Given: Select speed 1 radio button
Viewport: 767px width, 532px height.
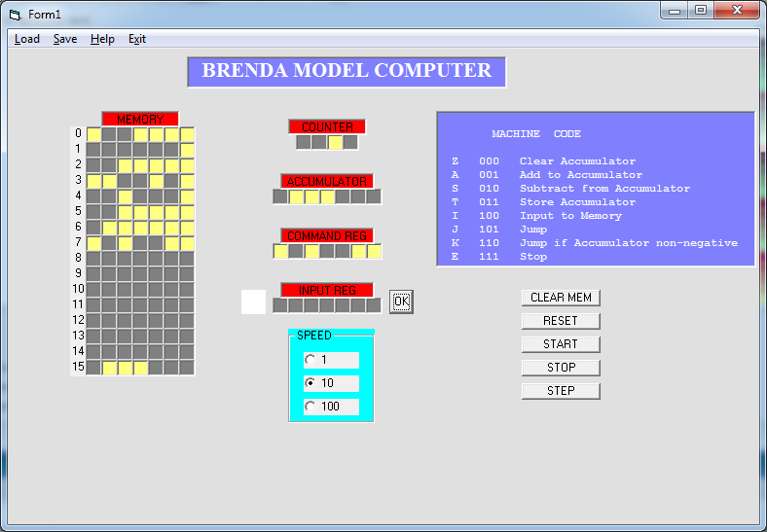Looking at the screenshot, I should [x=310, y=360].
